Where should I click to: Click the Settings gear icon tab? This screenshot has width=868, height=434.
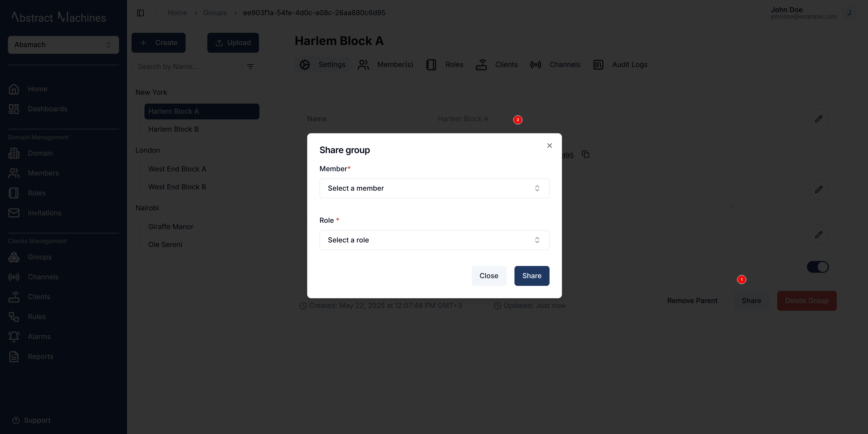(305, 65)
